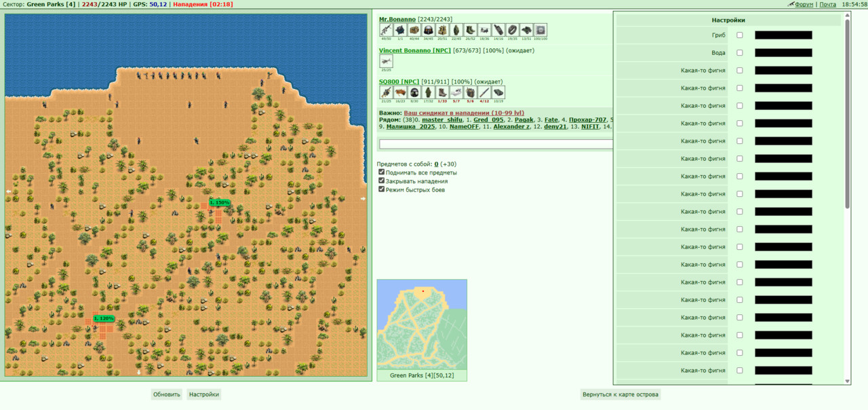Click 'Вернуться к карте острова' button
The width and height of the screenshot is (868, 410).
tap(620, 394)
